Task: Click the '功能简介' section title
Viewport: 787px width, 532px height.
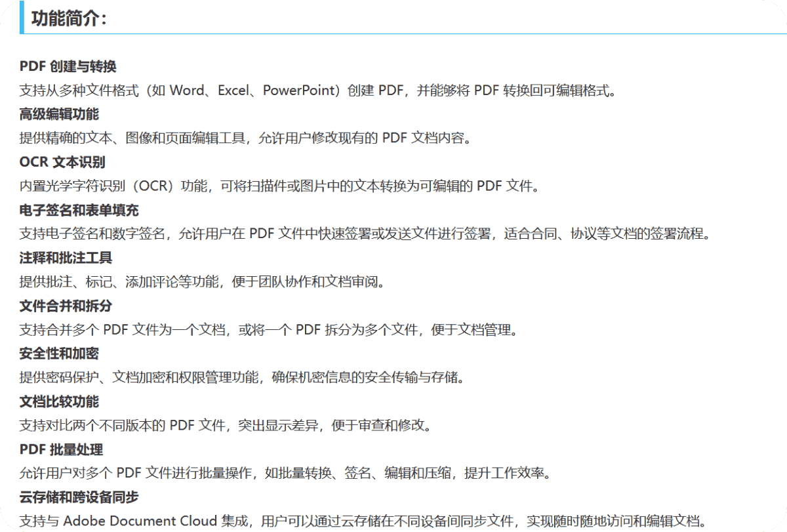Action: pos(68,18)
